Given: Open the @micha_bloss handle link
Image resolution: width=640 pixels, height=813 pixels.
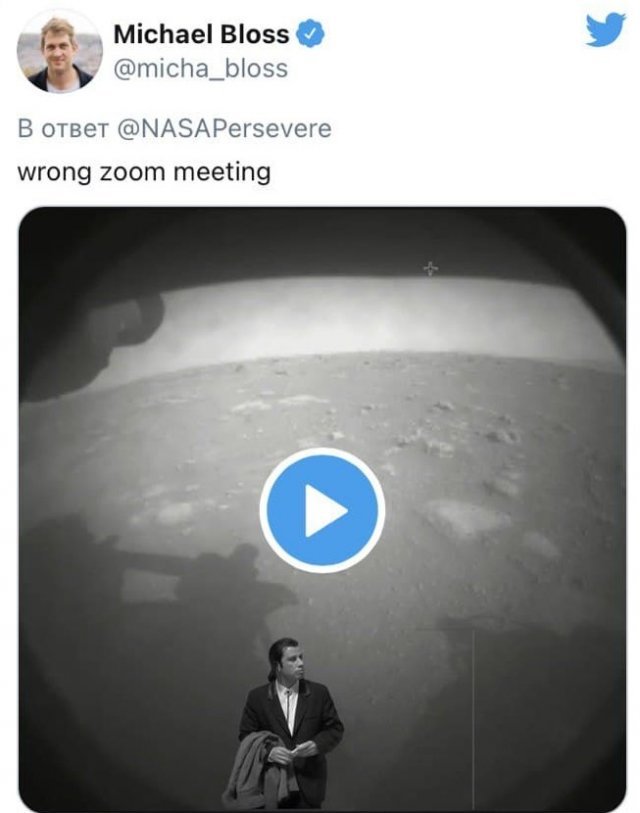Looking at the screenshot, I should [x=200, y=68].
